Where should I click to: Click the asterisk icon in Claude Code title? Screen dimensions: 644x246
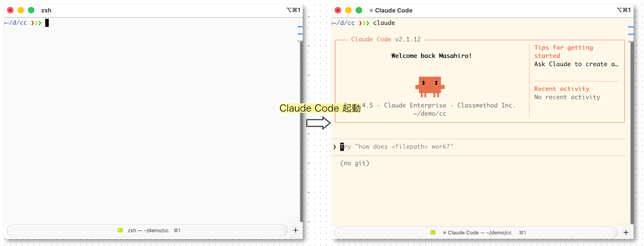pyautogui.click(x=371, y=10)
